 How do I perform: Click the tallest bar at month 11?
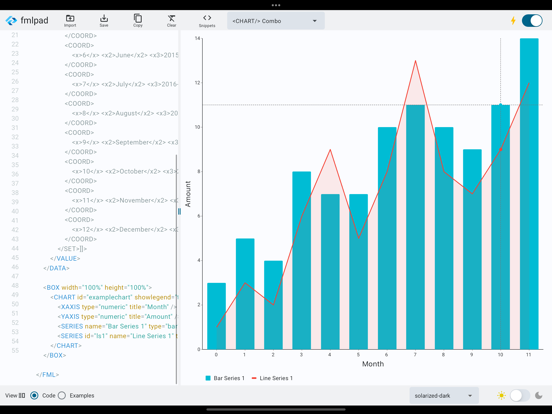coord(529,194)
